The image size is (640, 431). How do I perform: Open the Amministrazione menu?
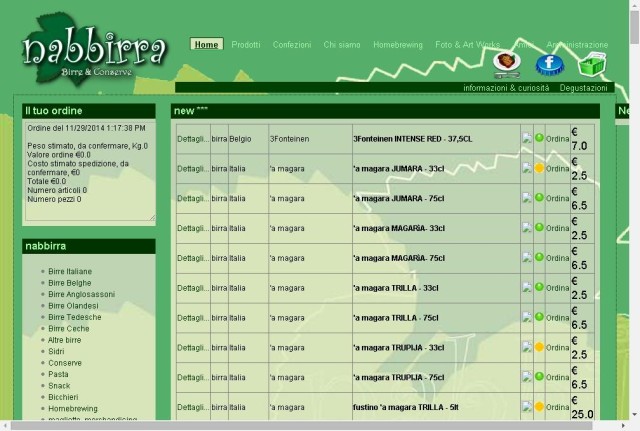(577, 44)
